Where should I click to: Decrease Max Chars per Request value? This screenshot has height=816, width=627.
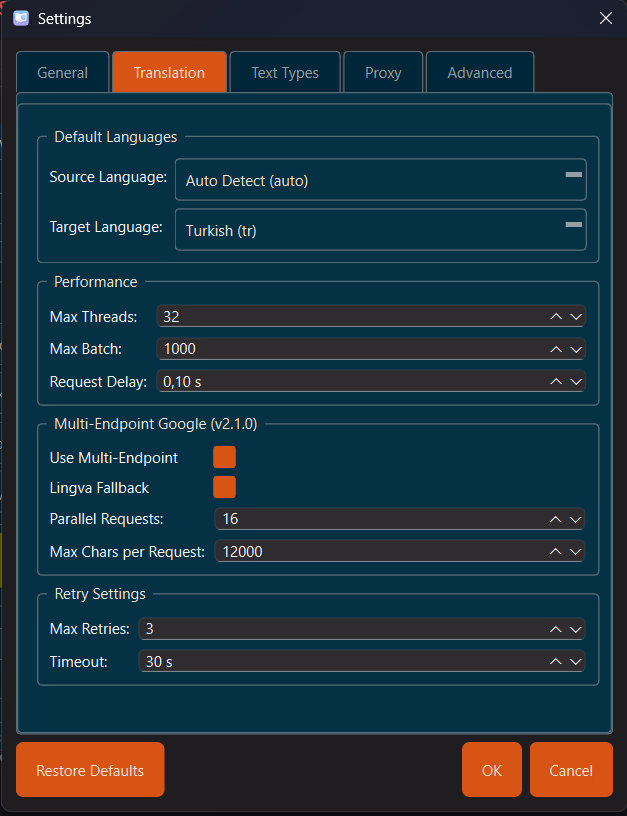point(576,551)
